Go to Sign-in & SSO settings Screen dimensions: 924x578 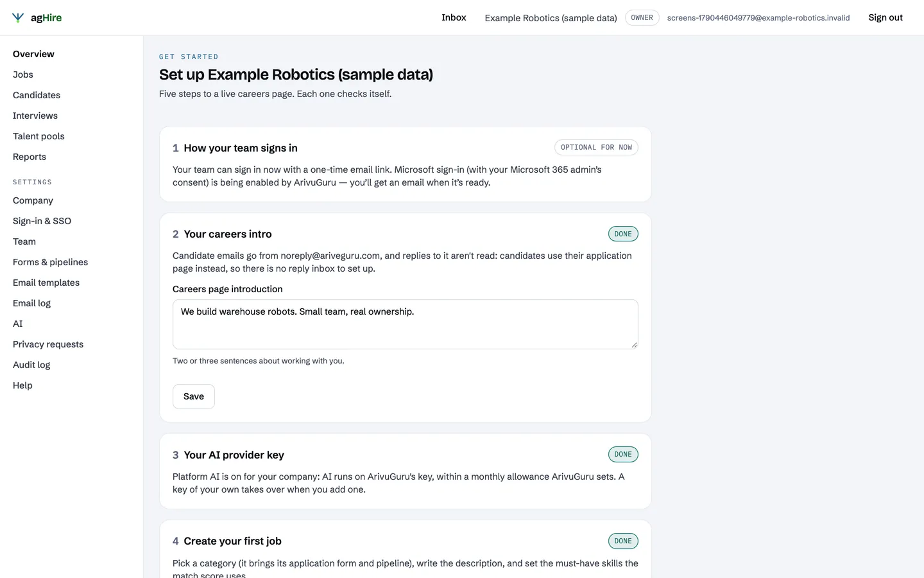[x=42, y=221]
